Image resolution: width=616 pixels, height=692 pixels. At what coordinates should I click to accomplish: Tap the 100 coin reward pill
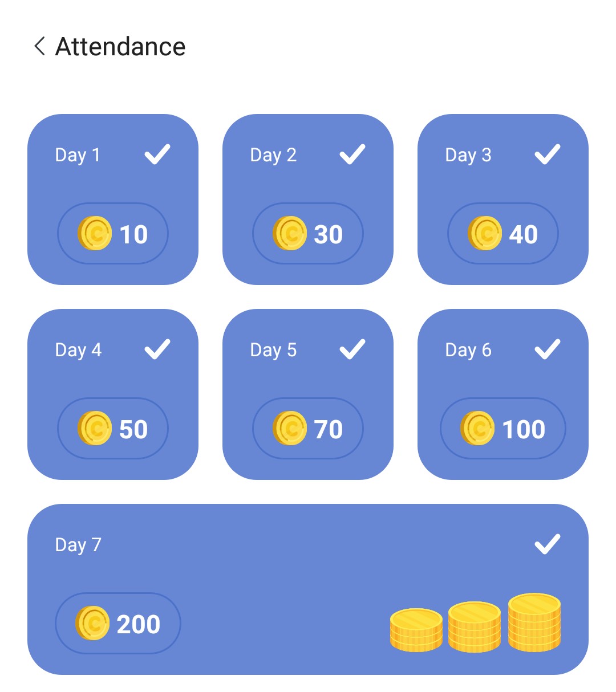[502, 429]
